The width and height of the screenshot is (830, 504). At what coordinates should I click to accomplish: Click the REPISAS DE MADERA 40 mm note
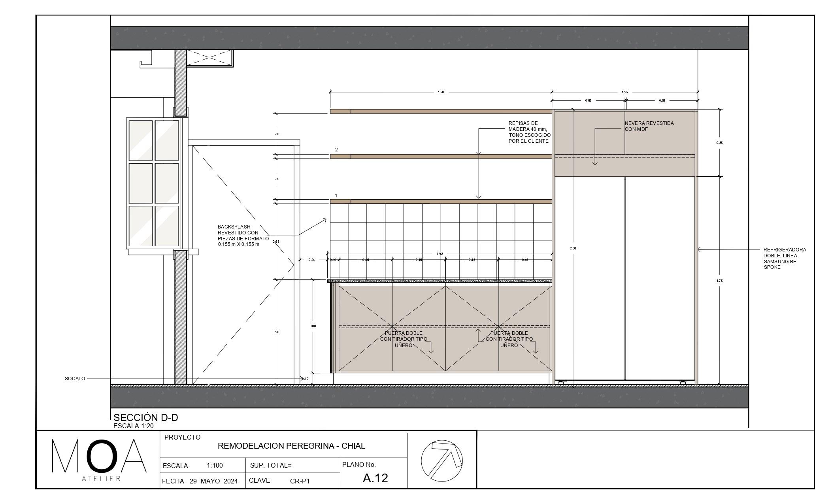tap(529, 132)
